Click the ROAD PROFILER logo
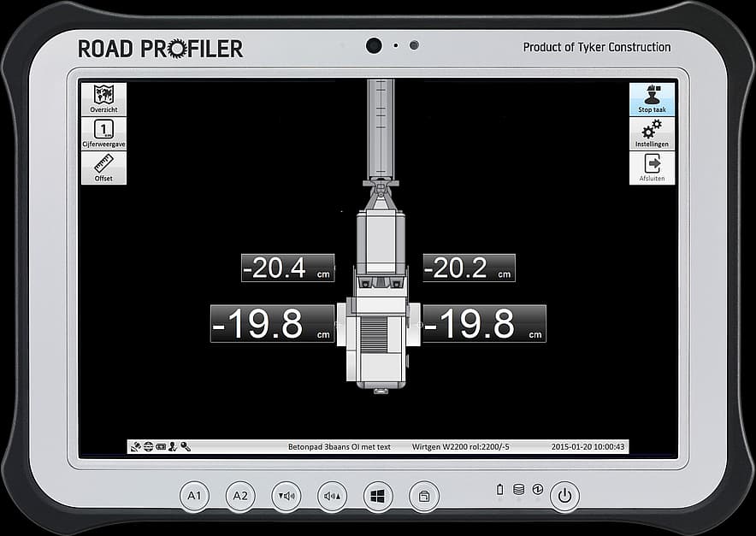Image resolution: width=756 pixels, height=536 pixels. (x=161, y=49)
